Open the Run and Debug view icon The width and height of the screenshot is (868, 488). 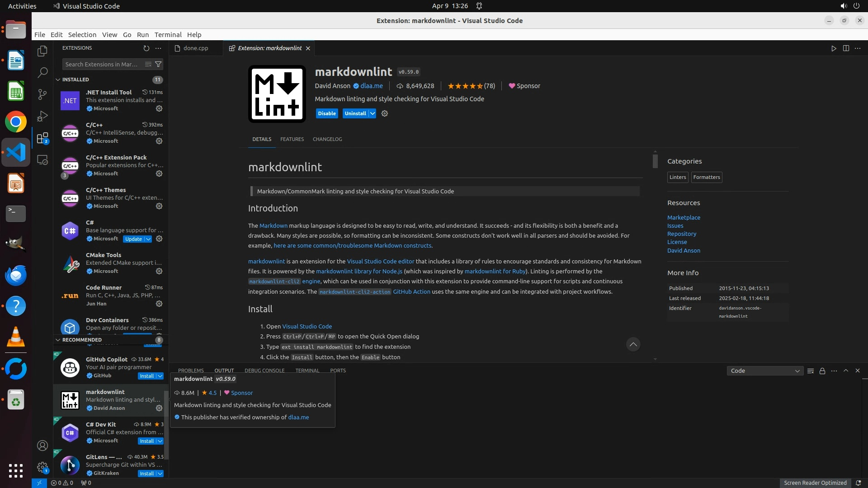pyautogui.click(x=42, y=116)
